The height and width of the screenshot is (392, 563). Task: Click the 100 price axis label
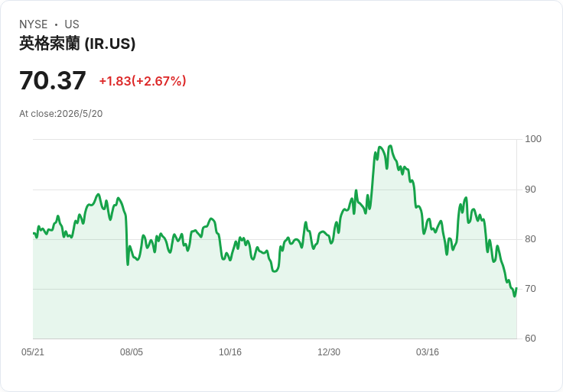click(x=533, y=139)
